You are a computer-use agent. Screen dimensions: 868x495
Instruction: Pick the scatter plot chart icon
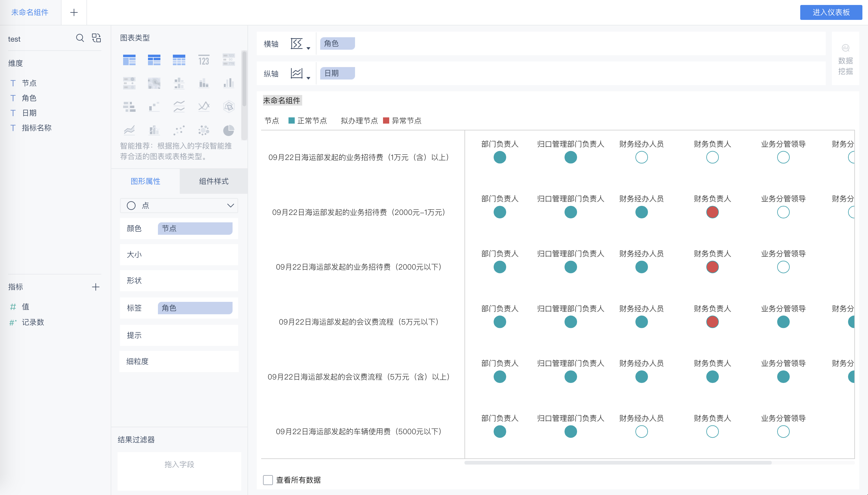click(x=179, y=130)
